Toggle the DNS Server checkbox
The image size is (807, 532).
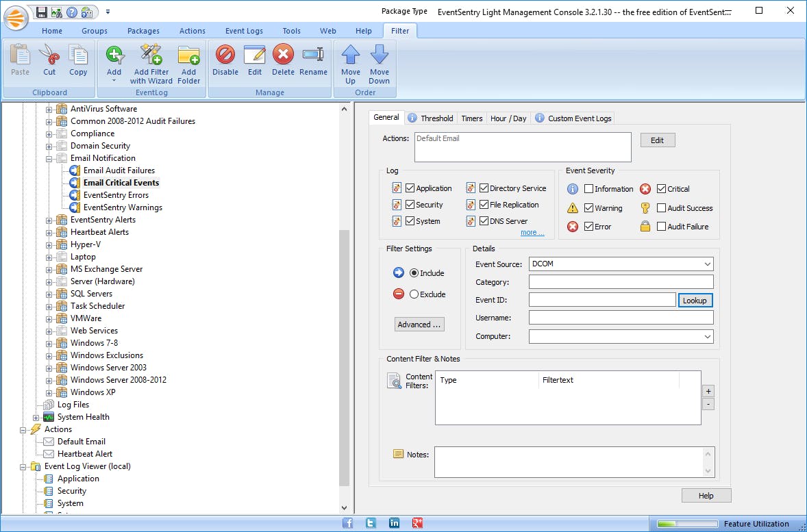pos(484,220)
